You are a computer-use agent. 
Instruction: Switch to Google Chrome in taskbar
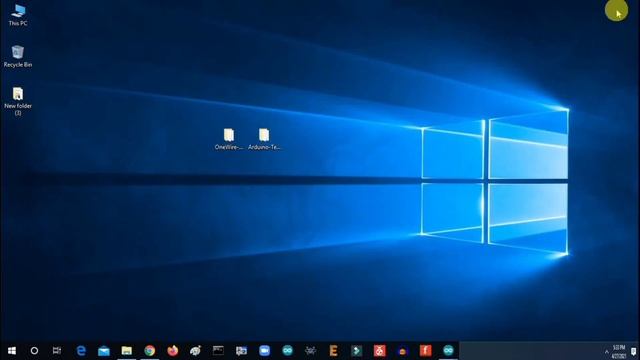pos(149,351)
